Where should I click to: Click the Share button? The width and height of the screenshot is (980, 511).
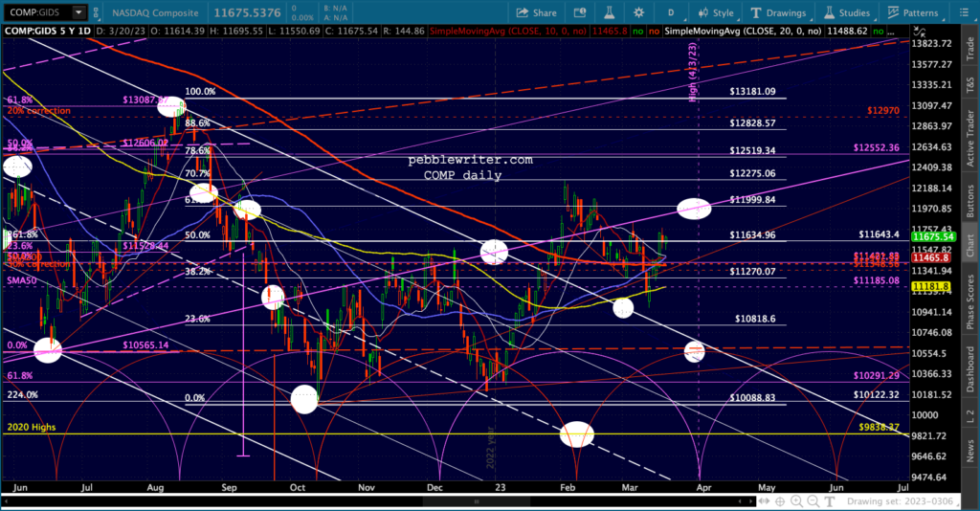(536, 12)
